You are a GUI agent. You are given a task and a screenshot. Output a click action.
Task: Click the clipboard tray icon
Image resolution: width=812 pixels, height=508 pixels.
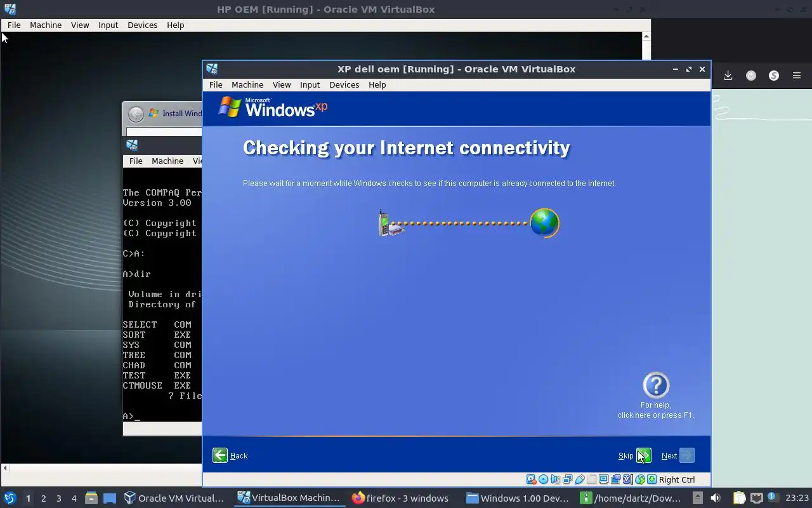click(739, 498)
